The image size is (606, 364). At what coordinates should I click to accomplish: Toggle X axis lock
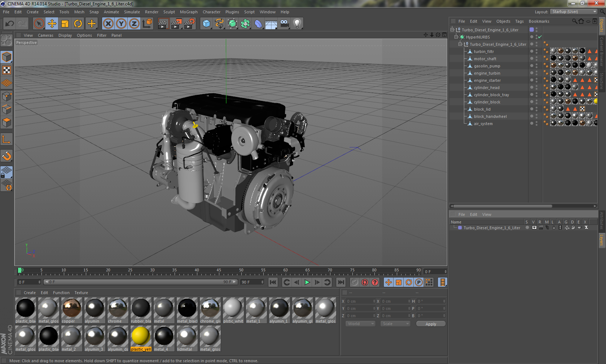[x=108, y=24]
